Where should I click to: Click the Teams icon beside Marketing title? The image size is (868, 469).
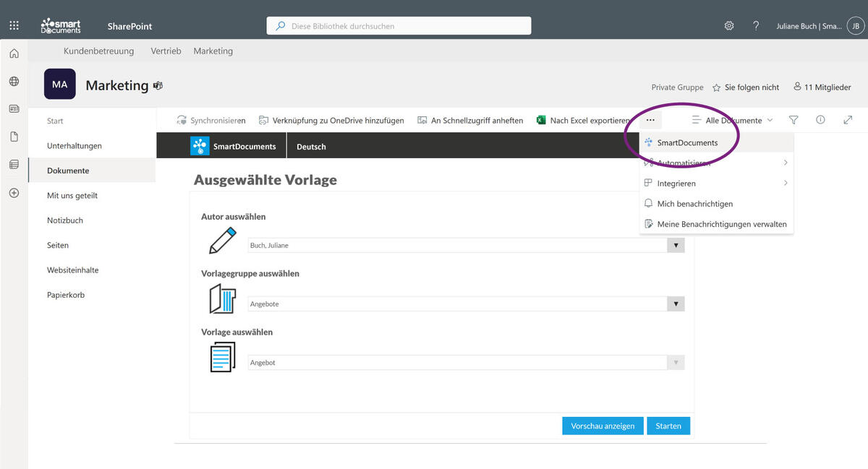158,85
